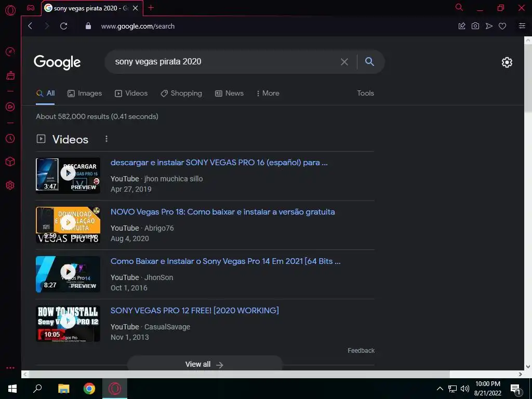Open the Windows notification center

(515, 390)
